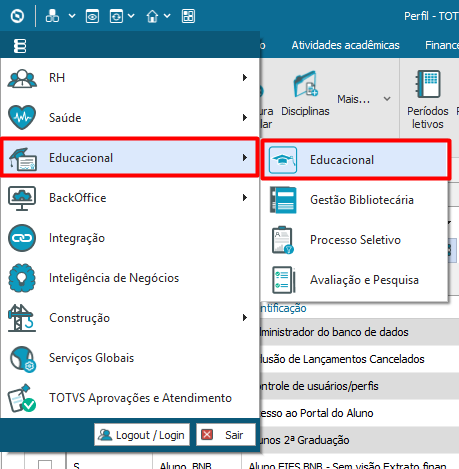Image resolution: width=459 pixels, height=469 pixels.
Task: Click the TOTVS logo icon in title bar
Action: click(17, 16)
